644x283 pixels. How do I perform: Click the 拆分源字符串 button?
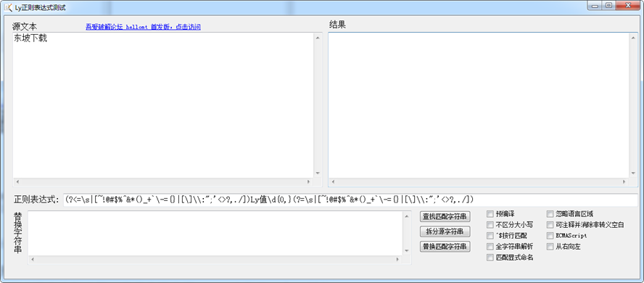[x=445, y=231]
